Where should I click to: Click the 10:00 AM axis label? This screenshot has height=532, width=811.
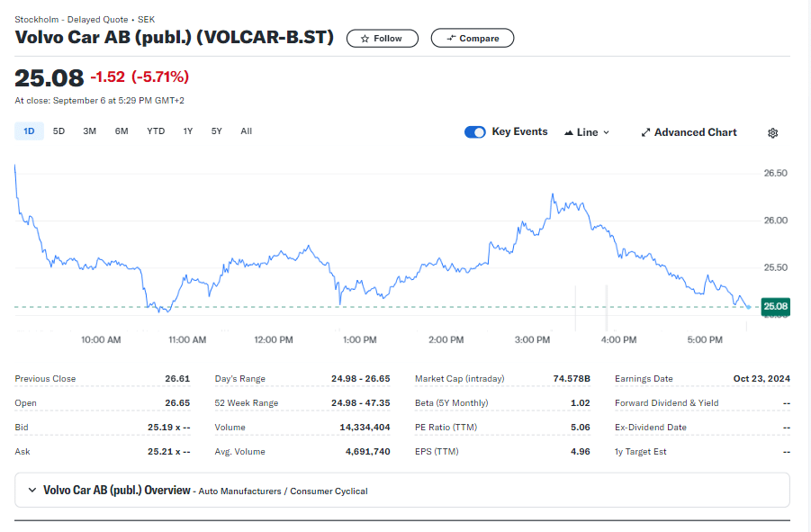(x=101, y=339)
